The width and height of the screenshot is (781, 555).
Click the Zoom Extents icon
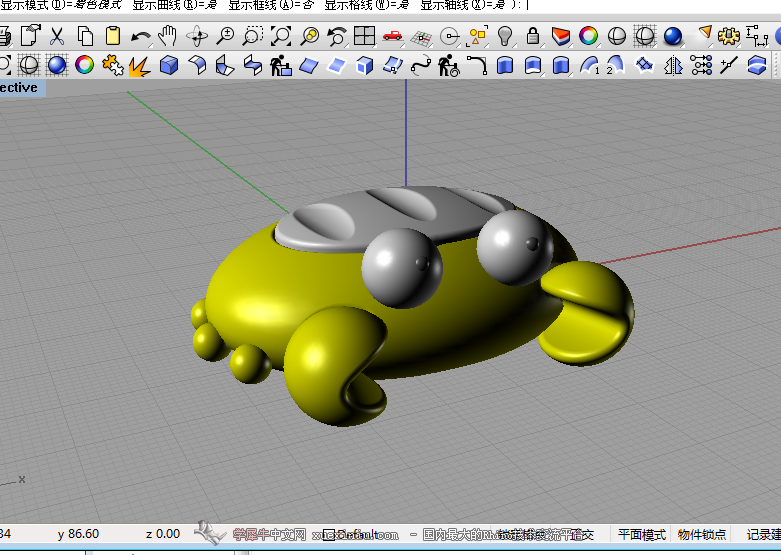281,36
